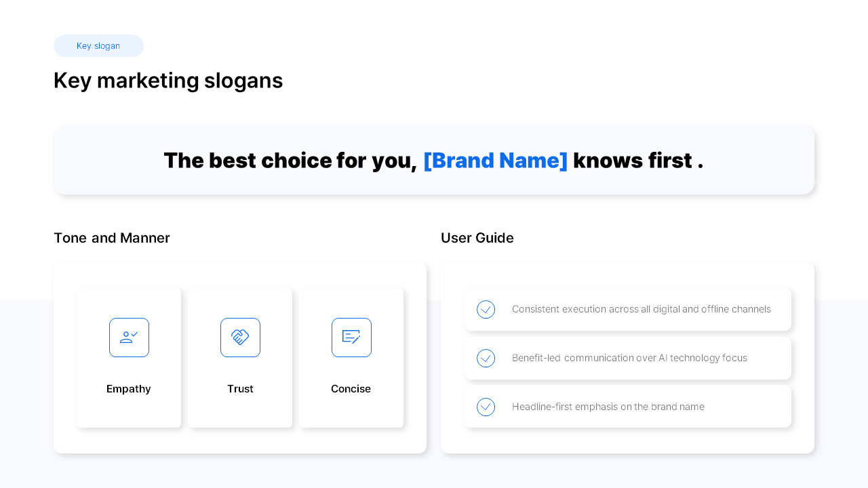The image size is (868, 488).
Task: Toggle checkmark beside Consistent execution item
Action: [x=486, y=310]
